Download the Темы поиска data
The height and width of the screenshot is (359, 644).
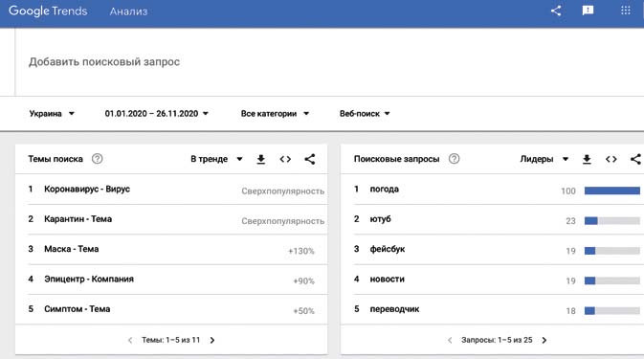[x=261, y=159]
